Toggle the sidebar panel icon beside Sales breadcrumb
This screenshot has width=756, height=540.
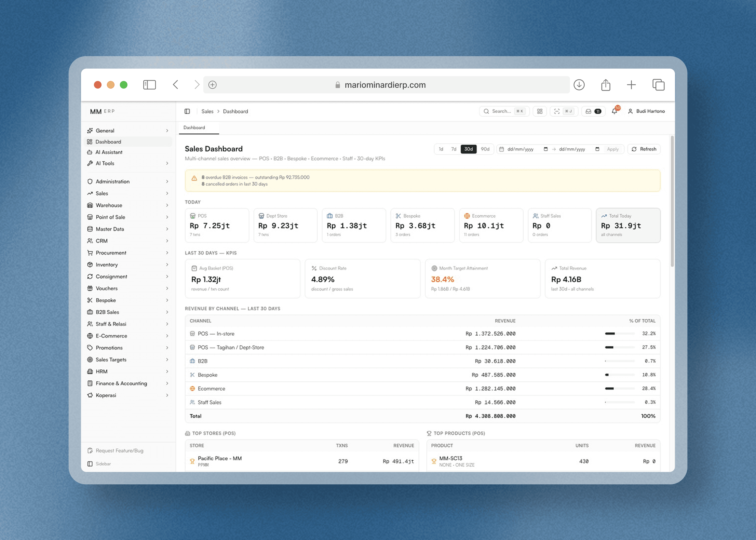(x=187, y=112)
